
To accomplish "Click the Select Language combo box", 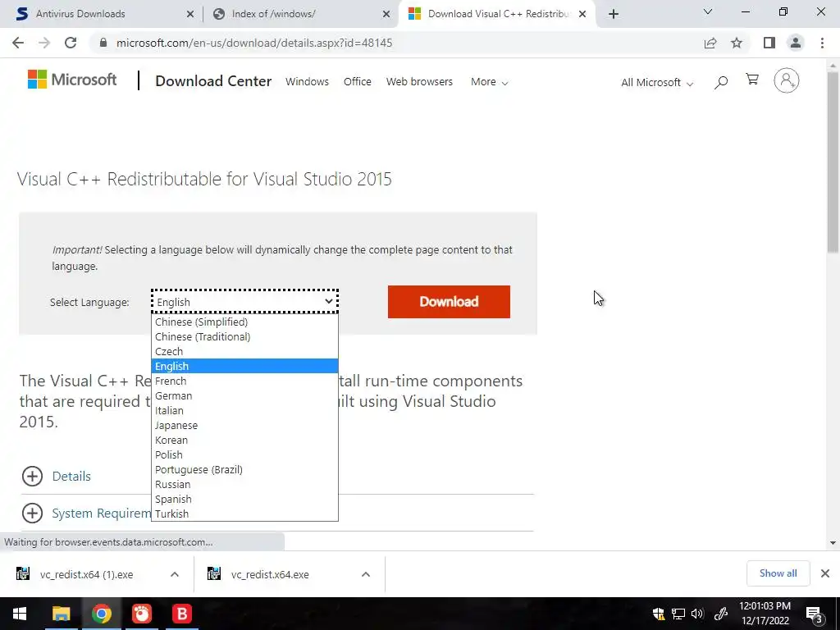I will (244, 302).
